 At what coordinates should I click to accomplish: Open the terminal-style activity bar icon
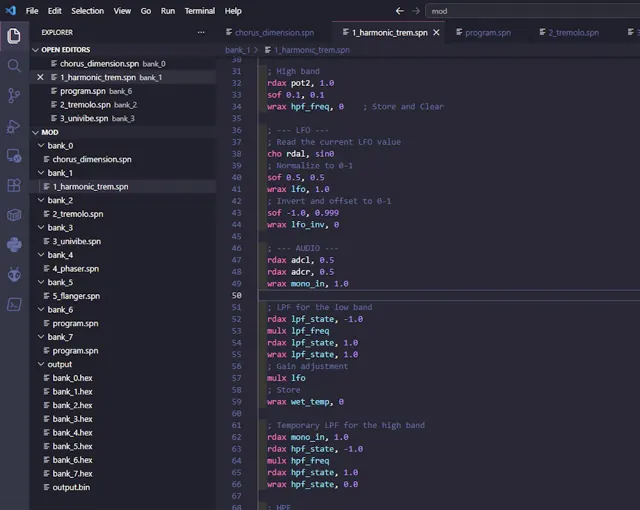tap(14, 304)
